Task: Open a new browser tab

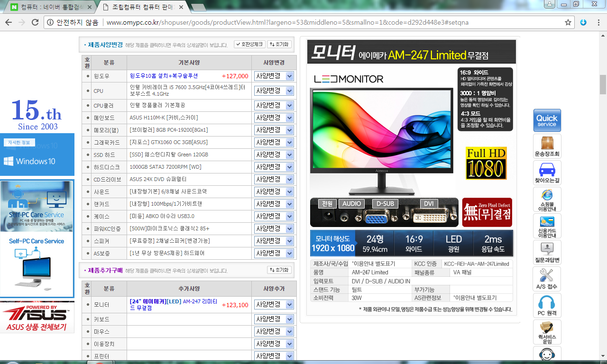Action: [198, 8]
